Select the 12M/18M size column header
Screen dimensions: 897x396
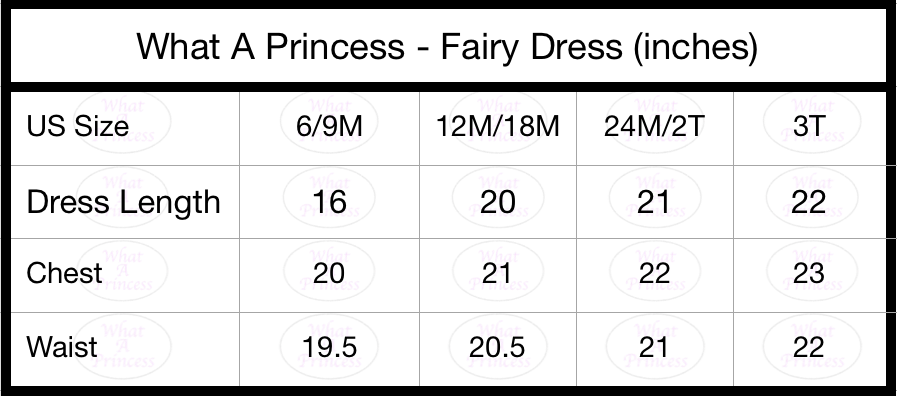click(x=498, y=126)
